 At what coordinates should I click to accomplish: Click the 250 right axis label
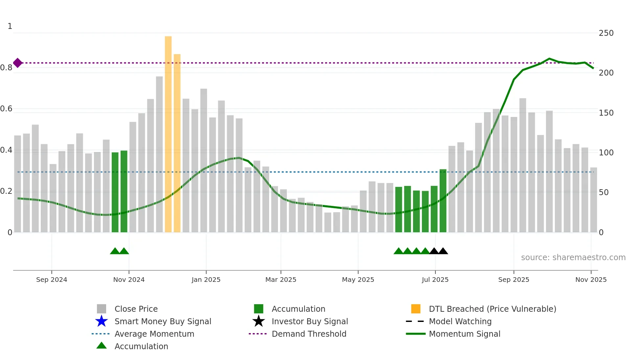(x=606, y=33)
